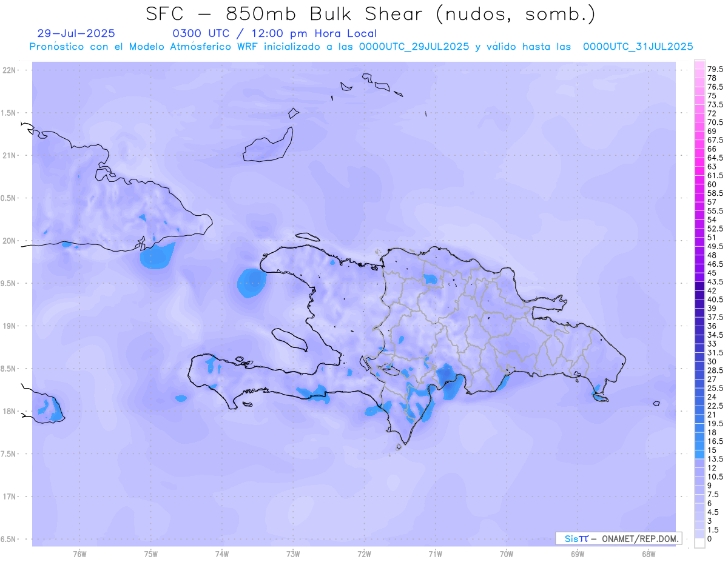Click the "69" colorbar value

712,131
